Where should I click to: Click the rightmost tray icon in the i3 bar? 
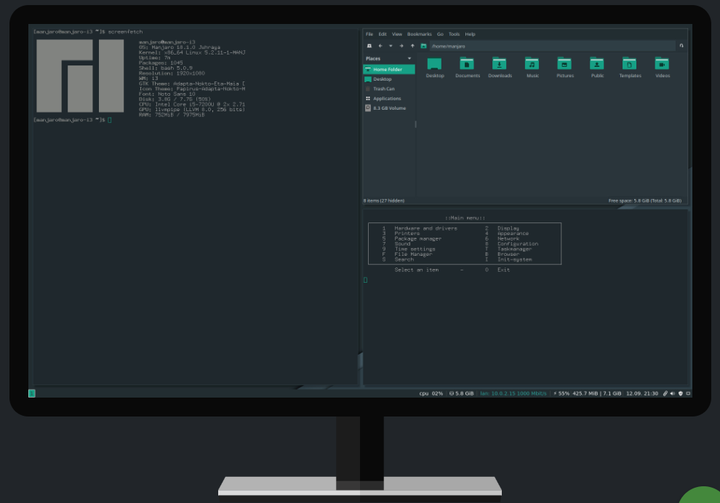coord(688,393)
